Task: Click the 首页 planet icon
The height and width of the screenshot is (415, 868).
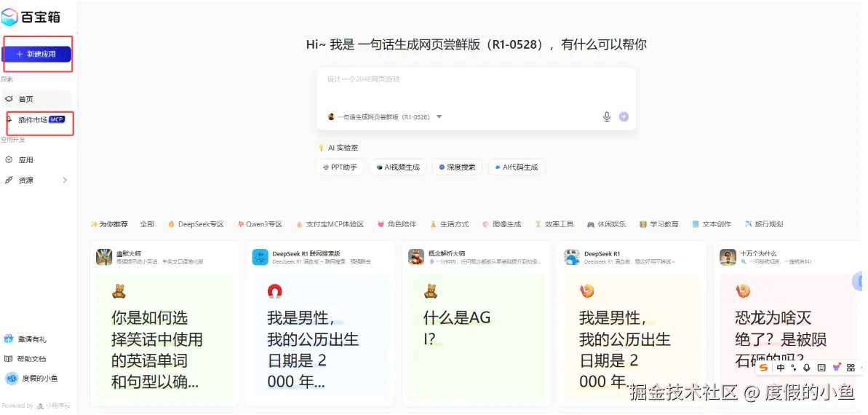Action: click(9, 99)
